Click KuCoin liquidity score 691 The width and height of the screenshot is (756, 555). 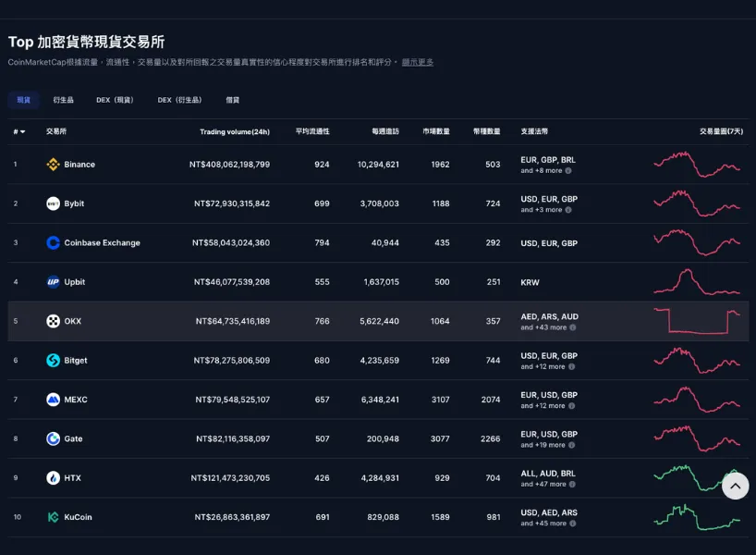coord(323,517)
